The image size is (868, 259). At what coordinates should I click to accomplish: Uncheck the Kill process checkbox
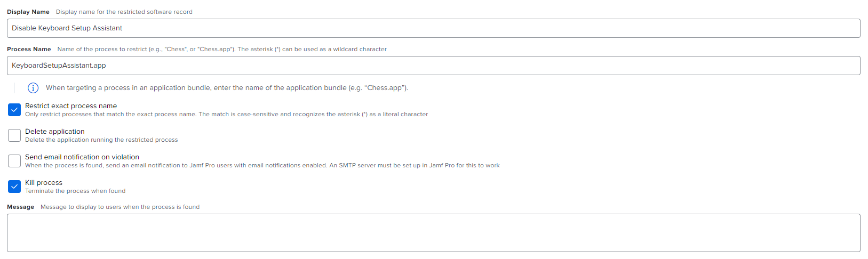pyautogui.click(x=14, y=187)
